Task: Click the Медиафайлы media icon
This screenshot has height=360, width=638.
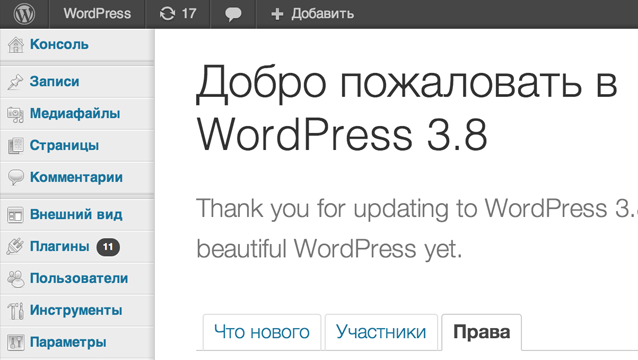Action: (15, 114)
